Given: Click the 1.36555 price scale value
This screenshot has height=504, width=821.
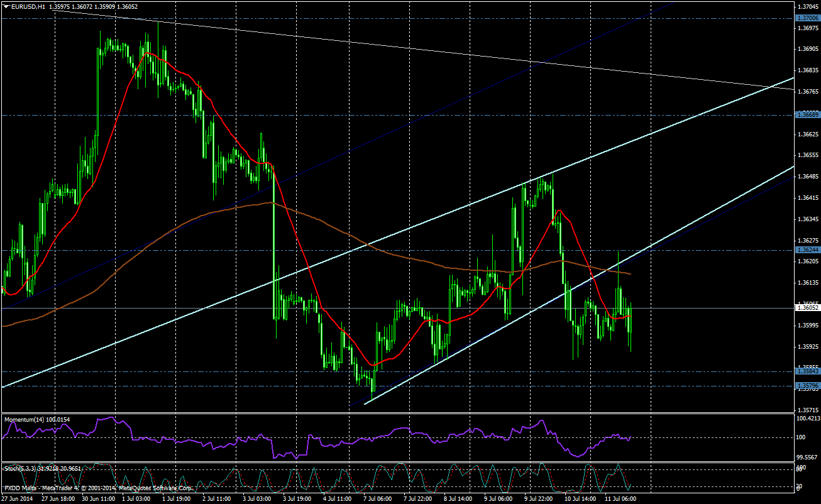Looking at the screenshot, I should coord(807,155).
